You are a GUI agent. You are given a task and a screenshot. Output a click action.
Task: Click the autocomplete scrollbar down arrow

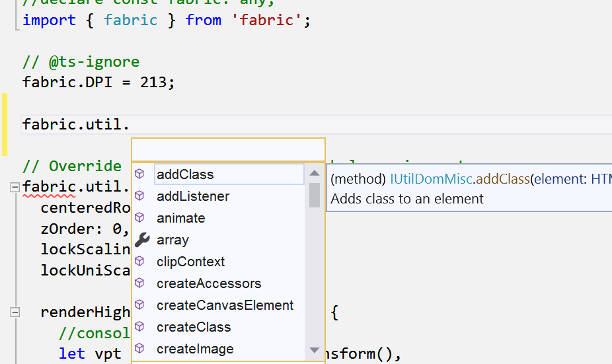(x=315, y=350)
